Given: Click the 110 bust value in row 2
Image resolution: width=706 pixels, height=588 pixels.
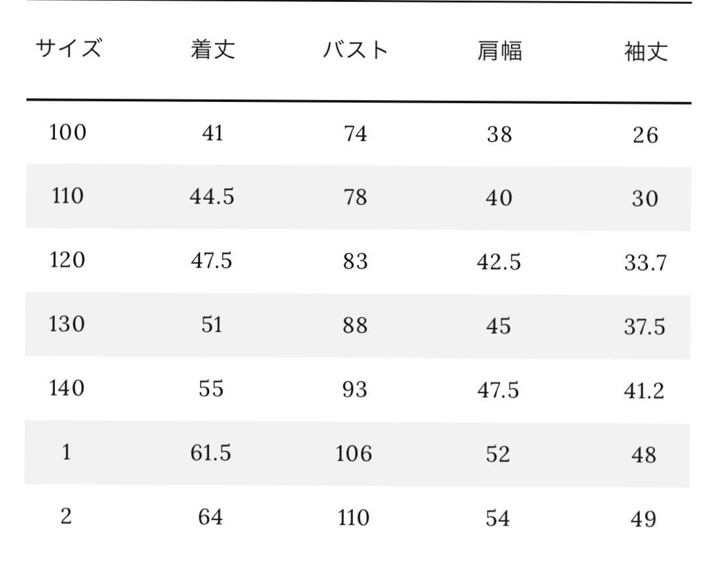Looking at the screenshot, I should click(354, 517).
